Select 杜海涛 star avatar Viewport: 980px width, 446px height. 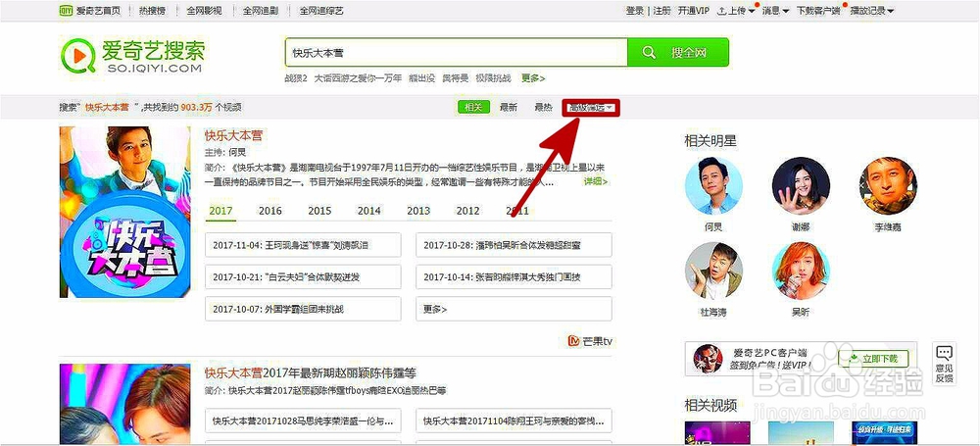(713, 271)
